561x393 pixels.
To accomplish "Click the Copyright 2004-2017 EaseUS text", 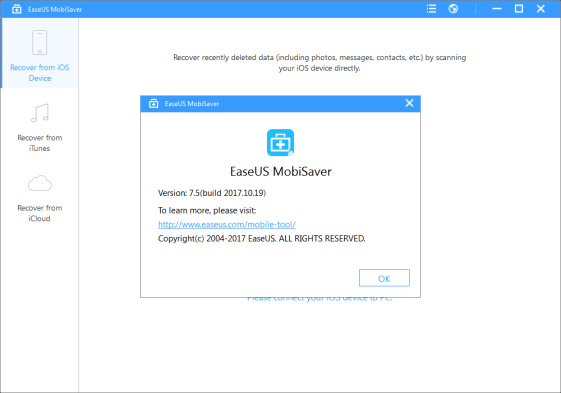I will (x=262, y=238).
